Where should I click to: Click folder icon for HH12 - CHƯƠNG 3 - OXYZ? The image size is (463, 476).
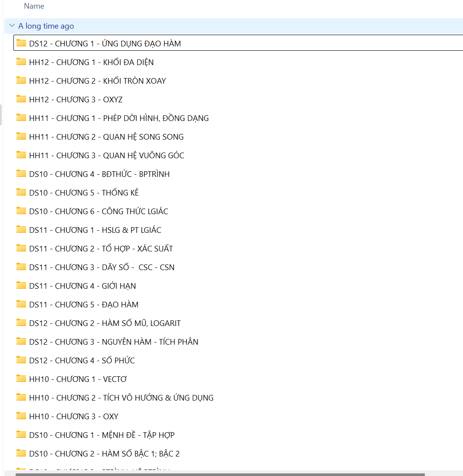click(21, 99)
